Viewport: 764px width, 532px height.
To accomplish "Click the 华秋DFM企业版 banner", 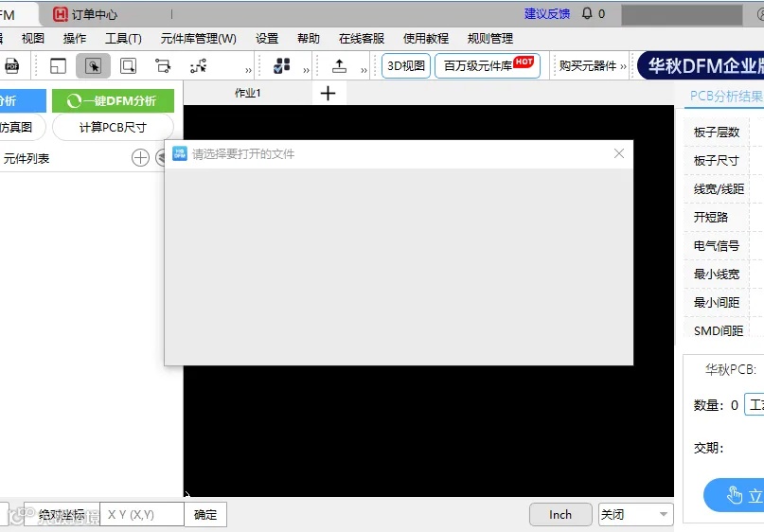I will click(701, 65).
